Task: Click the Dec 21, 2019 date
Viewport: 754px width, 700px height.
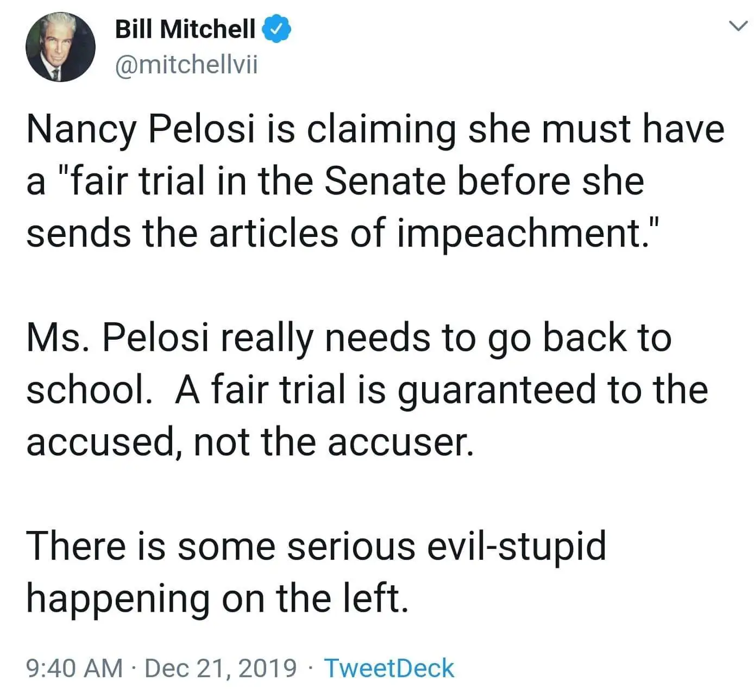Action: (x=221, y=668)
